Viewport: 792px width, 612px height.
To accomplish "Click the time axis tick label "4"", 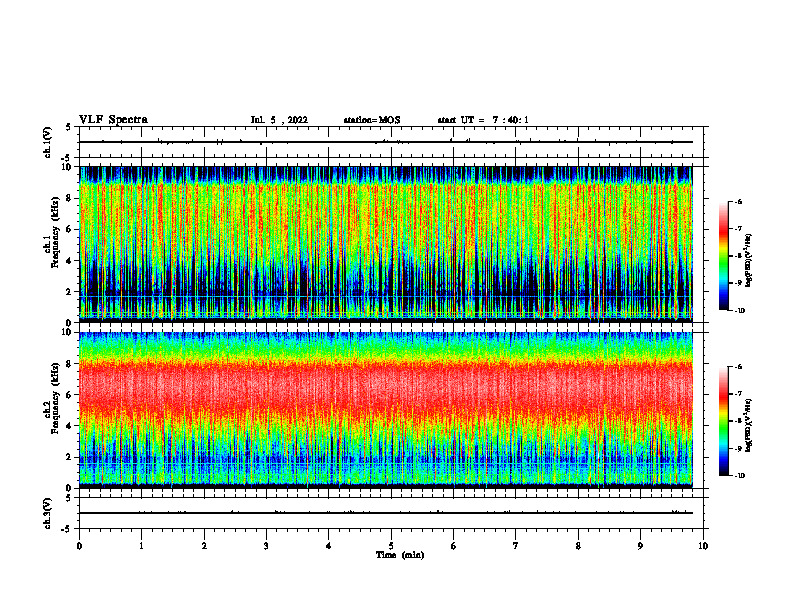I will [x=329, y=546].
